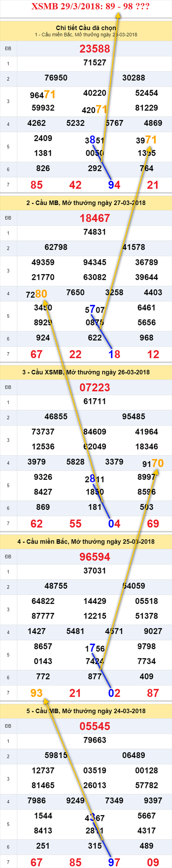
Task: Click the orange number 93
Action: click(37, 693)
